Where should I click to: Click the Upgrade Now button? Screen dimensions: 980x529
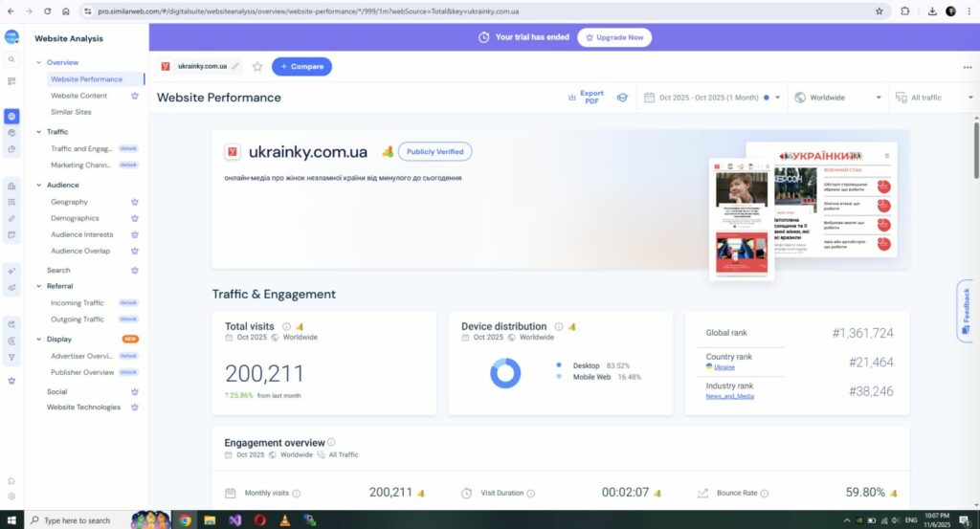pyautogui.click(x=616, y=37)
